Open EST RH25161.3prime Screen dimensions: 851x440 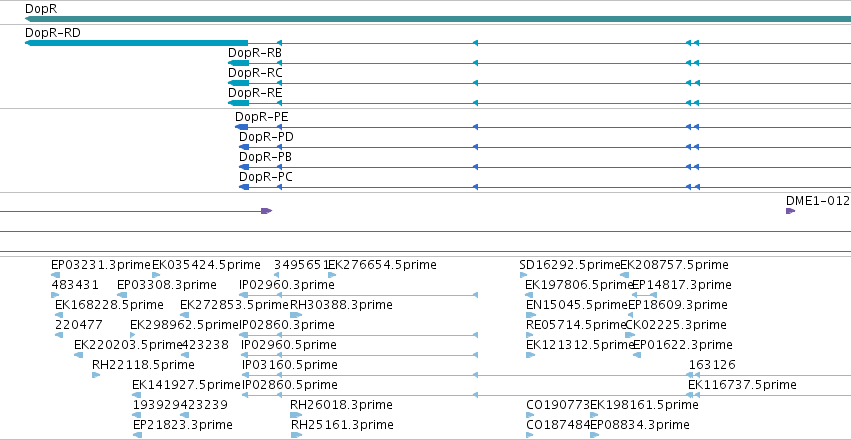(x=342, y=425)
